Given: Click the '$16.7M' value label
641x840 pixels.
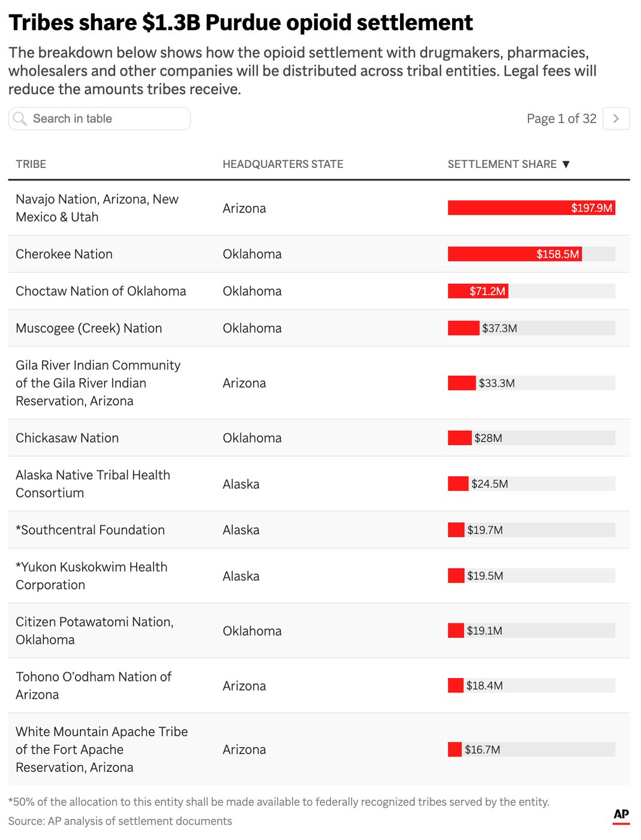Looking at the screenshot, I should (482, 749).
